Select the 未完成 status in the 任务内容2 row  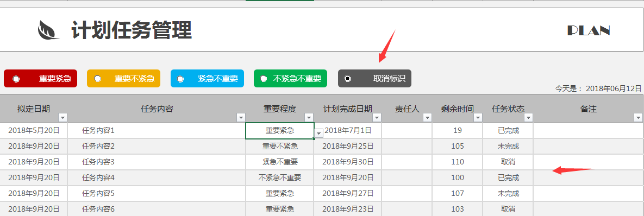coord(508,147)
